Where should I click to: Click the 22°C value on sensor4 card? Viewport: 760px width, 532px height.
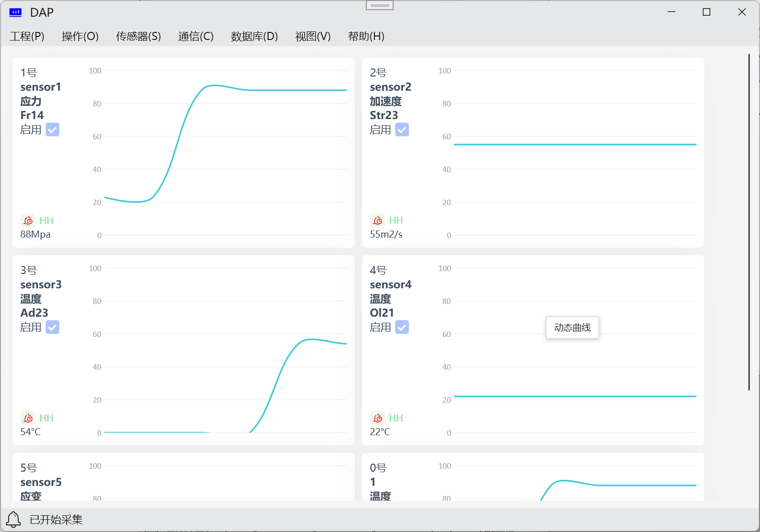(380, 432)
